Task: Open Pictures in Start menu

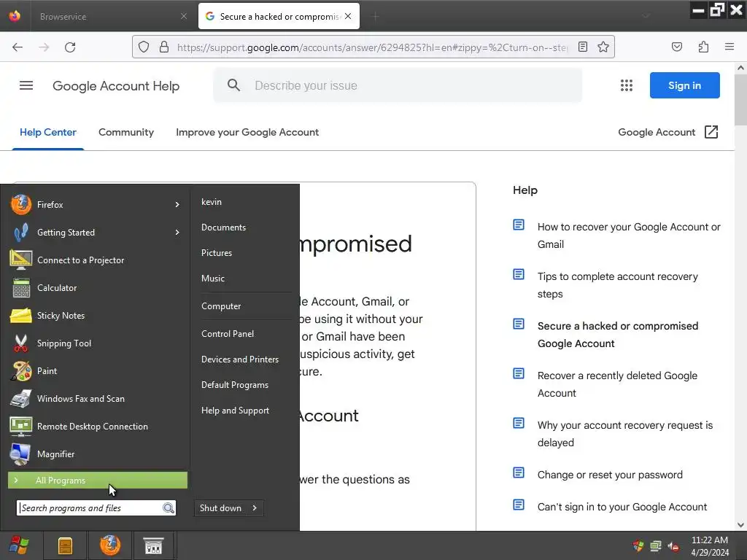Action: [217, 253]
